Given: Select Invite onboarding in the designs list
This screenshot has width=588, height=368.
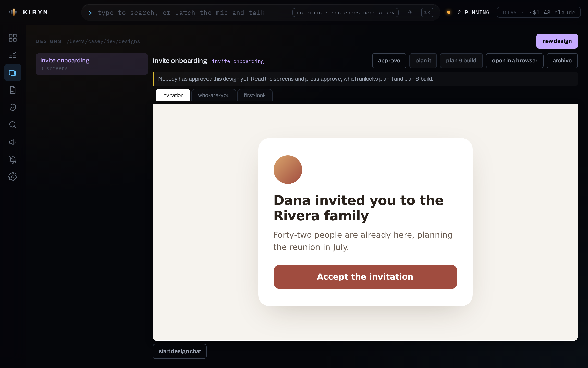Looking at the screenshot, I should point(92,64).
